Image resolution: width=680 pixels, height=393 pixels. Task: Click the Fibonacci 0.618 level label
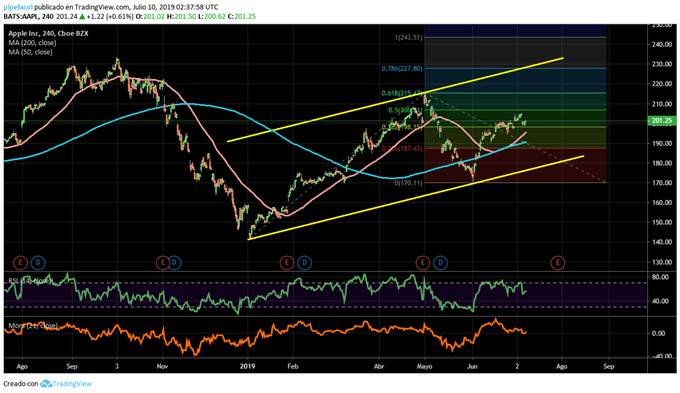pos(402,93)
